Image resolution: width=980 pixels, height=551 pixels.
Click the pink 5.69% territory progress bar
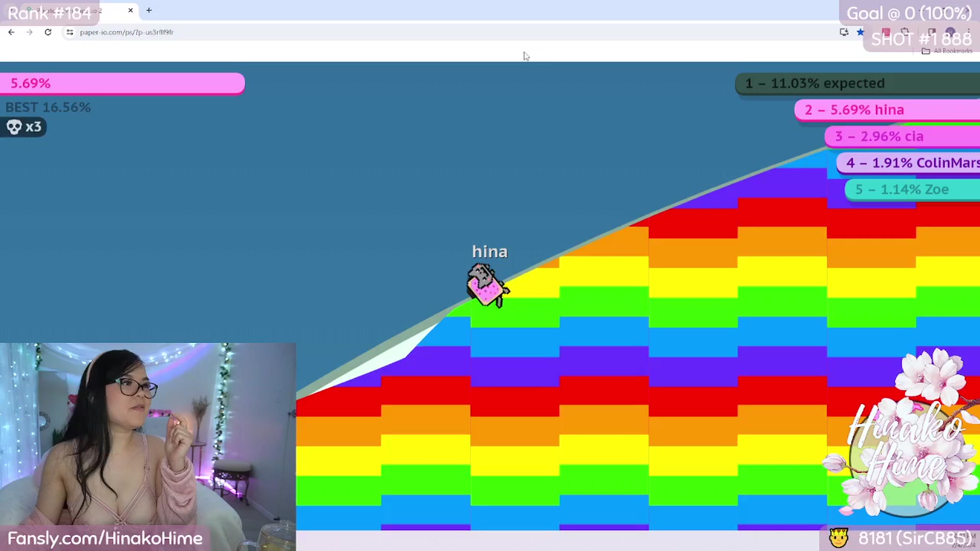[122, 84]
